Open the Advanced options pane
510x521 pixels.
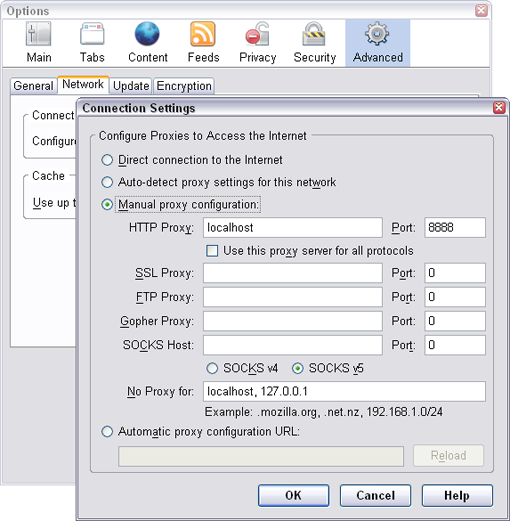378,43
